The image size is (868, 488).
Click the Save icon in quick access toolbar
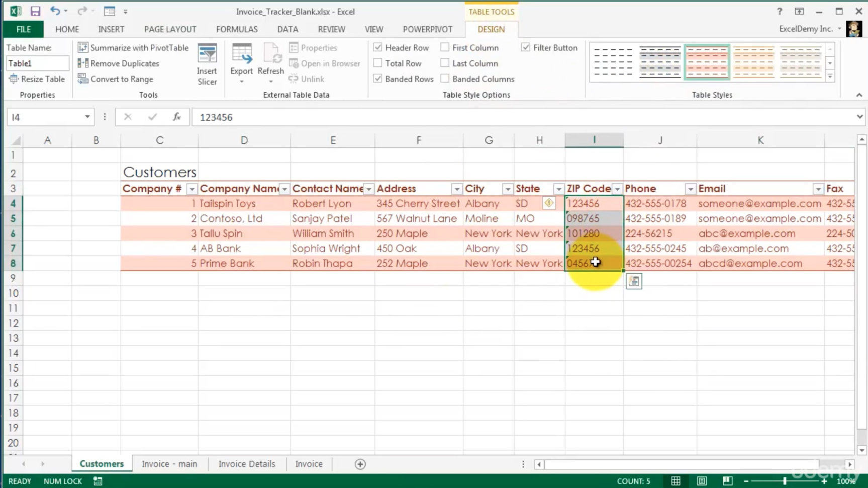(x=35, y=11)
